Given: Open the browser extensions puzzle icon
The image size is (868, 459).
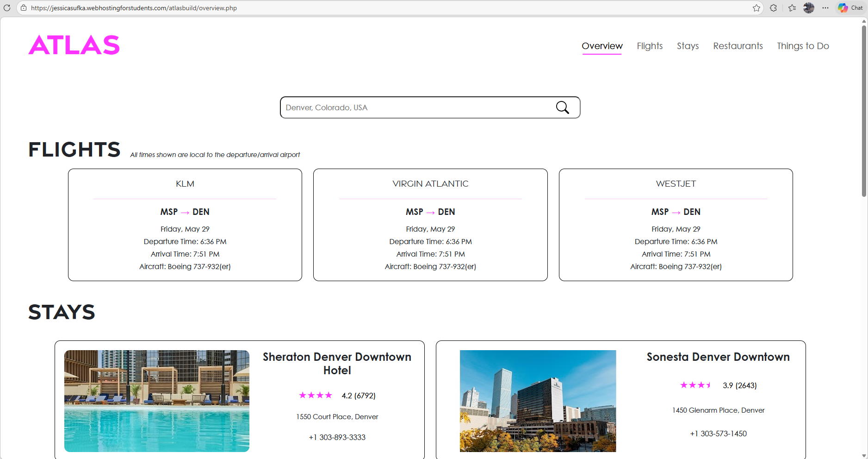Looking at the screenshot, I should coord(774,8).
